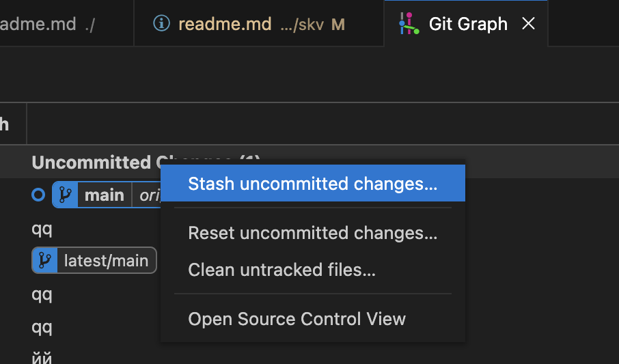Click the branch icon on the latest/main label
Image resolution: width=619 pixels, height=364 pixels.
click(x=45, y=260)
